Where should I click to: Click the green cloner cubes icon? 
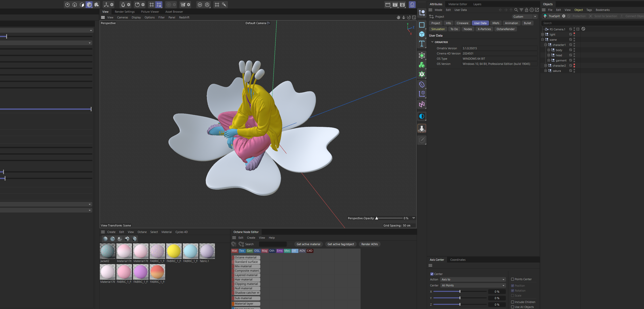422,65
